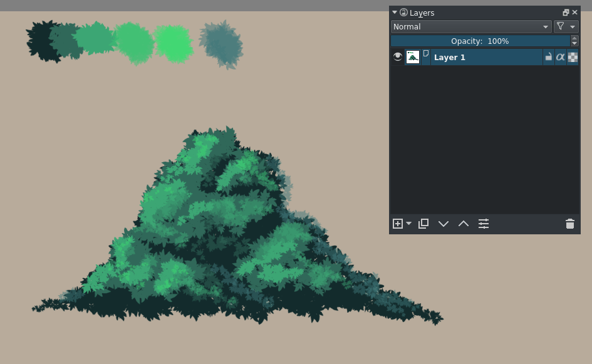The width and height of the screenshot is (592, 364).
Task: Open the layer filter funnel icon
Action: click(559, 26)
